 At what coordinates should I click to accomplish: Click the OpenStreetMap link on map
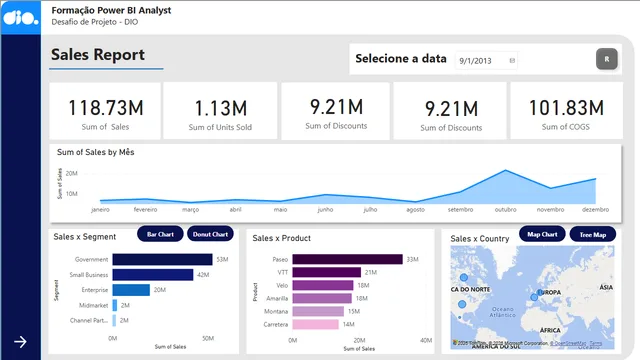pos(567,344)
